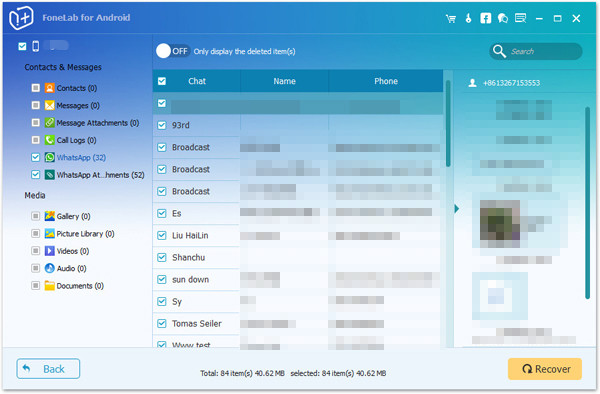The image size is (600, 394).
Task: Click the Search input field
Action: click(x=536, y=51)
